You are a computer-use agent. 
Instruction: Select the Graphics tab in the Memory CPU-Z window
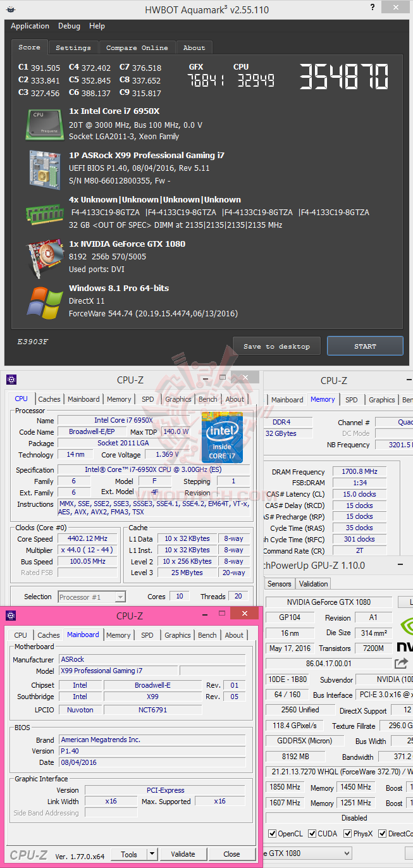382,400
